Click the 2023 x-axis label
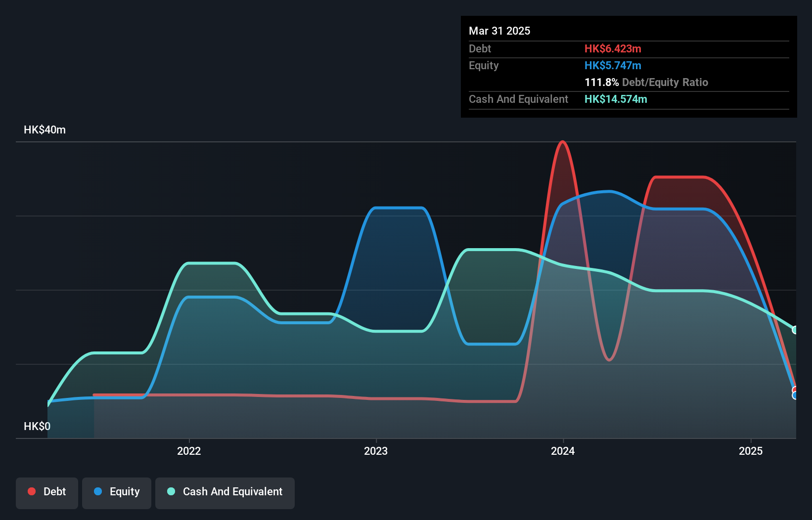Image resolution: width=812 pixels, height=520 pixels. [376, 451]
